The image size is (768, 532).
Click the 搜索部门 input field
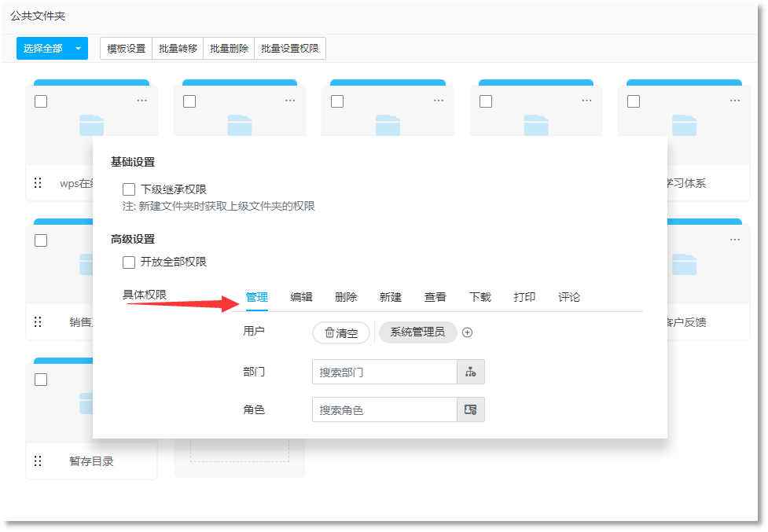pos(384,371)
